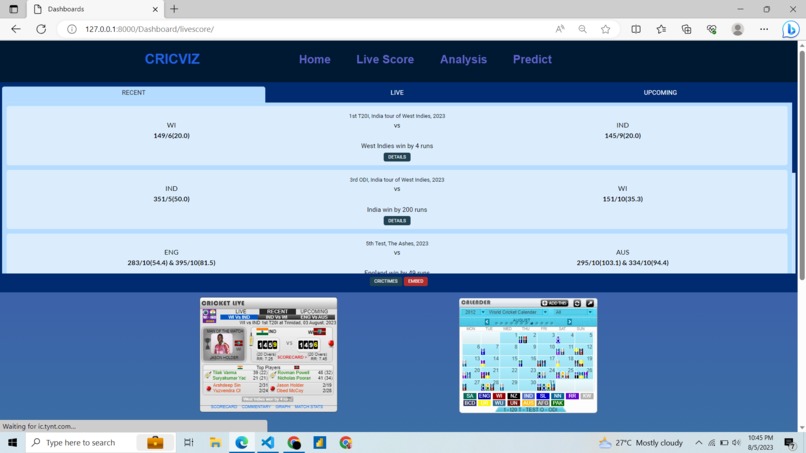Open the Read aloud icon in address bar
This screenshot has width=806, height=453.
pos(560,29)
